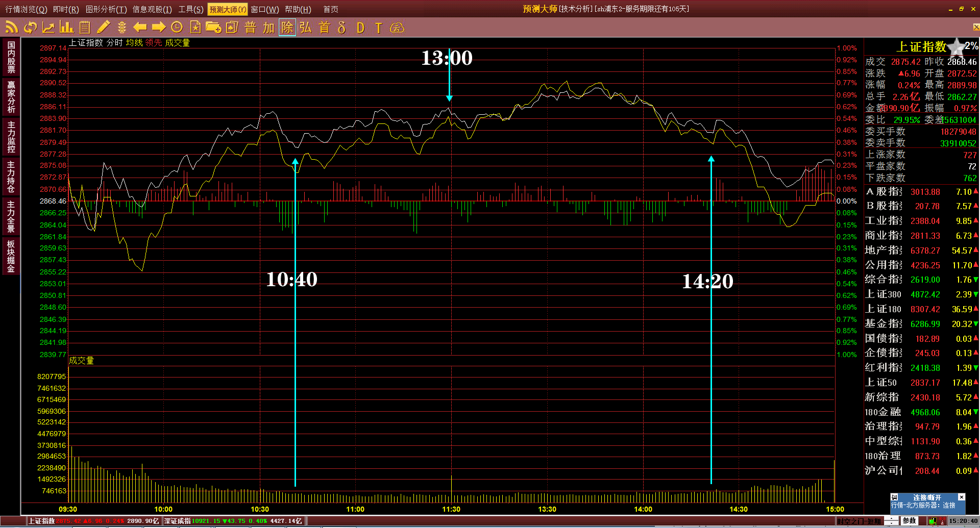Click 上证指数 in the status bar
This screenshot has height=528, width=980.
[41, 521]
